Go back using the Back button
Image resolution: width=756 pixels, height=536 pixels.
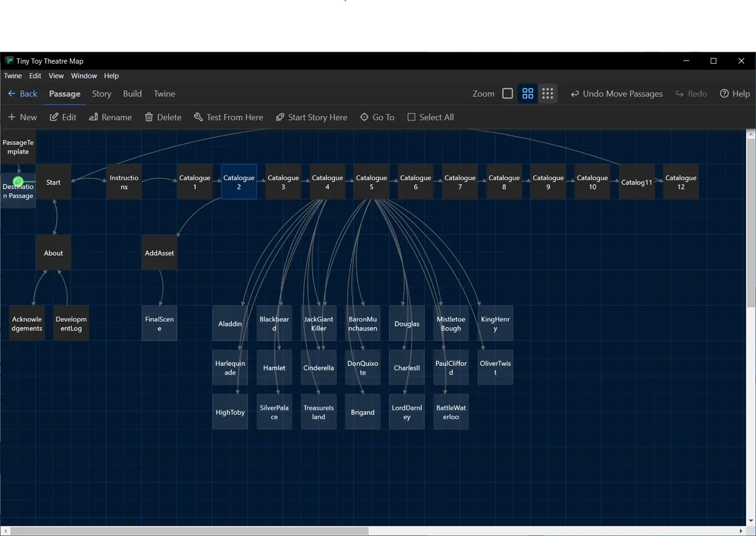tap(23, 93)
